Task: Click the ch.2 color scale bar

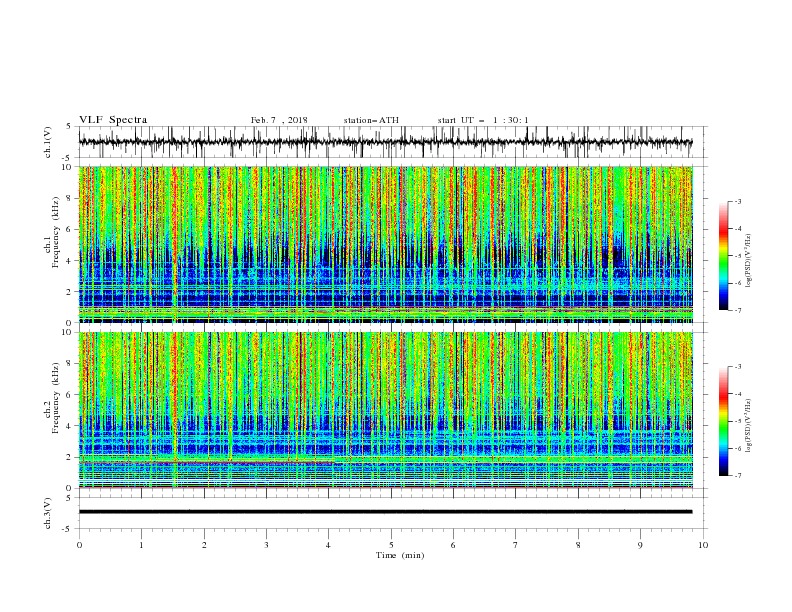Action: (x=723, y=421)
